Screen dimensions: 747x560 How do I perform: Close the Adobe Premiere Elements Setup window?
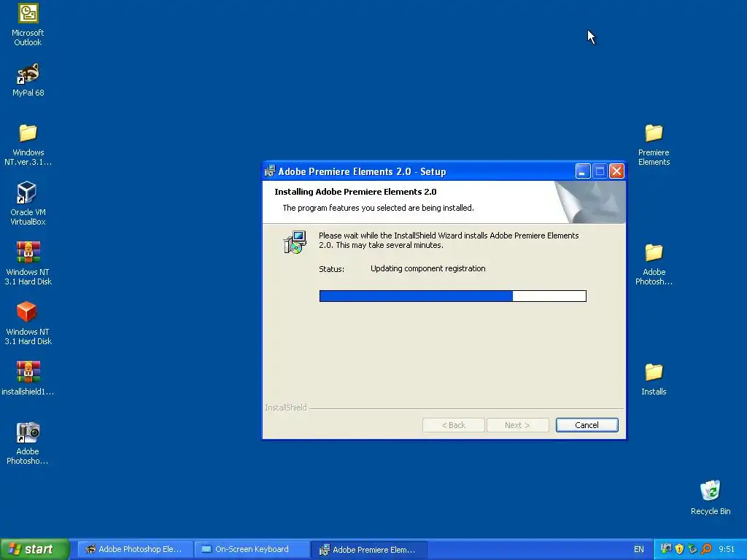616,171
